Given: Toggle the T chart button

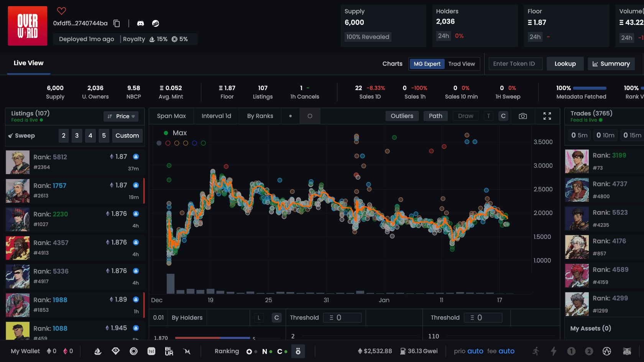Looking at the screenshot, I should pos(488,116).
